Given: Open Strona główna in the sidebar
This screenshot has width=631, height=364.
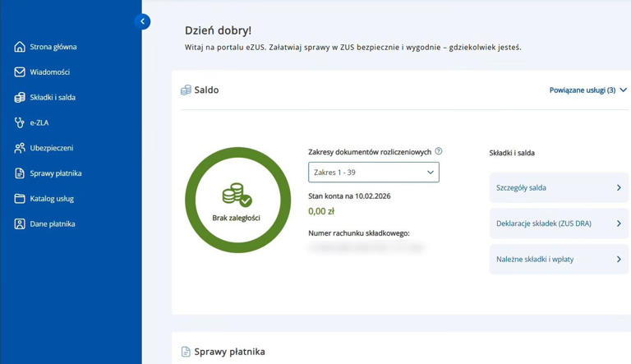Looking at the screenshot, I should tap(53, 47).
